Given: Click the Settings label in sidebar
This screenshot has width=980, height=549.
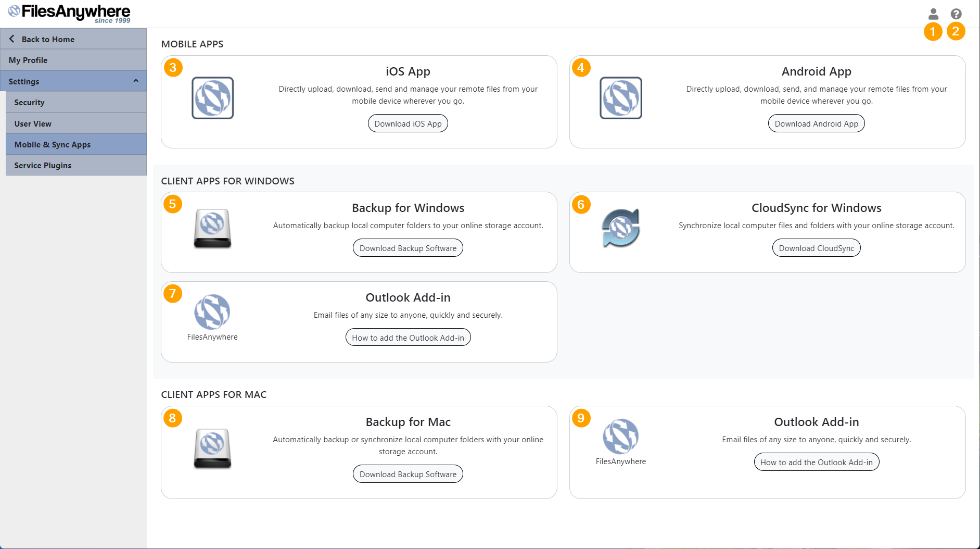Looking at the screenshot, I should (24, 81).
